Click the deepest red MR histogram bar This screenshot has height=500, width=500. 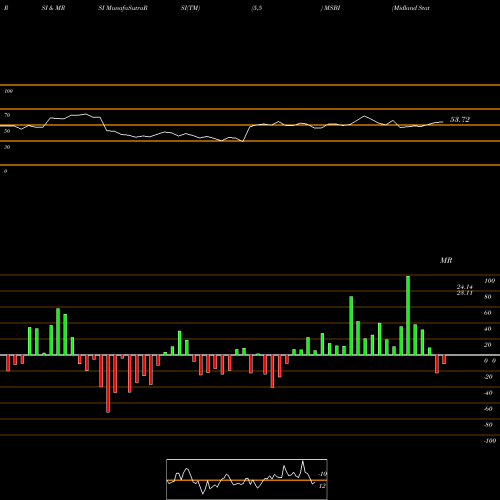pos(108,384)
